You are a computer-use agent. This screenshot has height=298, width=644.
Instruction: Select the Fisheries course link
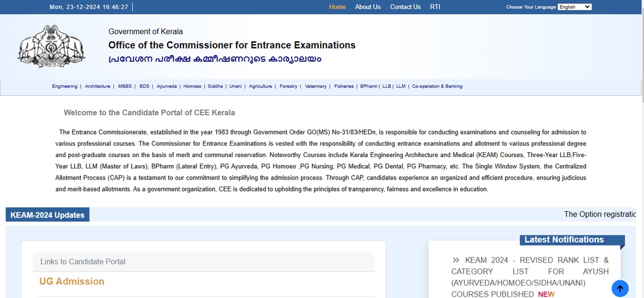tap(344, 86)
